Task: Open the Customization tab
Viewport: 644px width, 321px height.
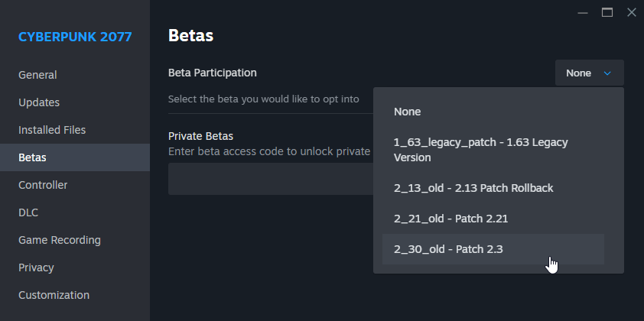Action: pos(54,295)
